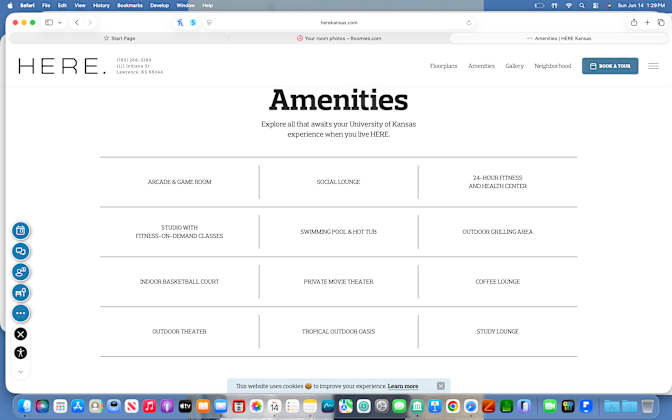The image size is (672, 420).
Task: Open Trash in the Dock
Action: click(648, 406)
